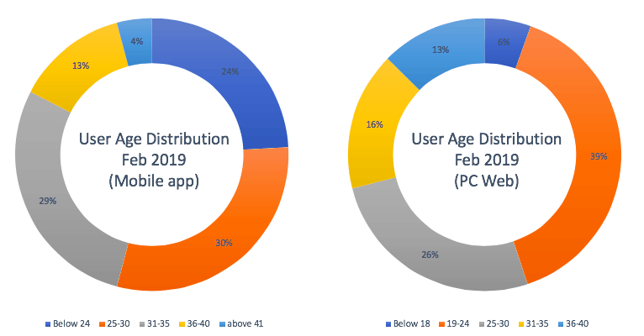Select the PC Web chart center title
The height and width of the screenshot is (336, 644).
click(x=486, y=158)
